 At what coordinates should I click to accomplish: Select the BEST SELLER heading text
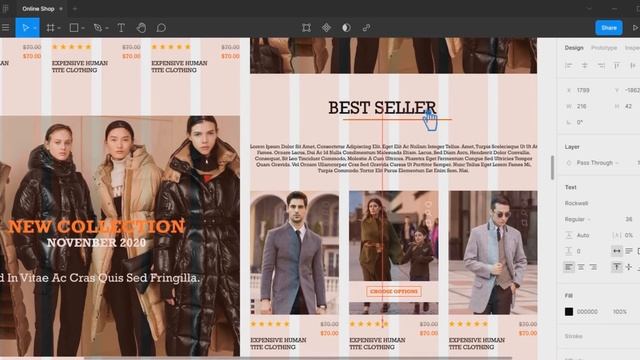pyautogui.click(x=382, y=108)
